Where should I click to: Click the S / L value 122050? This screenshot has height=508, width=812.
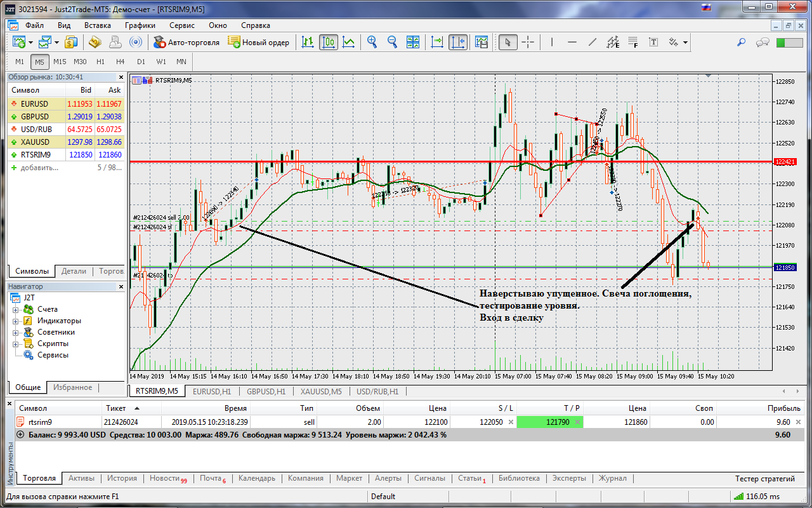(491, 422)
